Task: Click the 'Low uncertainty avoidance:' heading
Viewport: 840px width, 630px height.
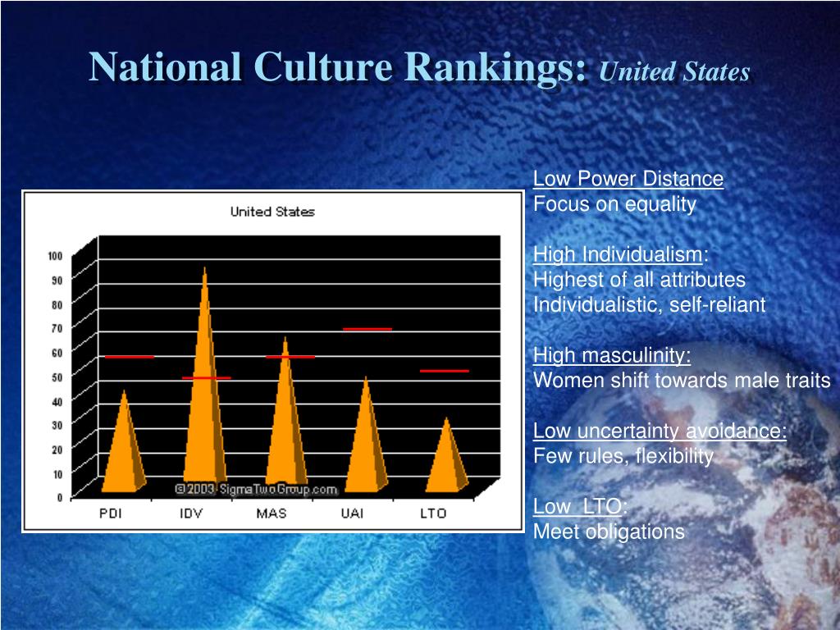Action: coord(660,431)
